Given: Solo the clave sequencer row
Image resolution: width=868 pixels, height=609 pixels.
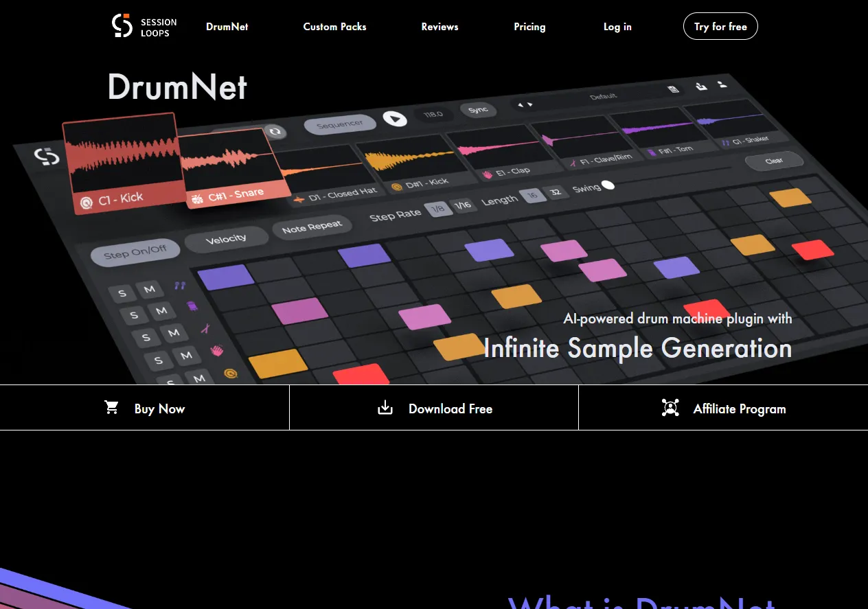Looking at the screenshot, I should [146, 338].
